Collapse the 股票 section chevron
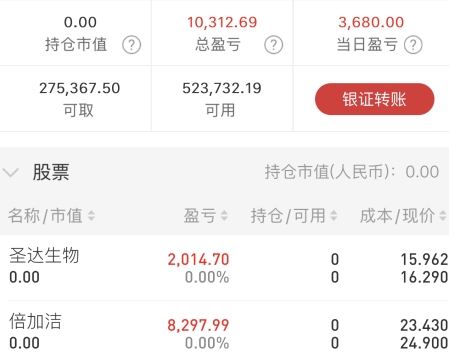 [x=11, y=173]
